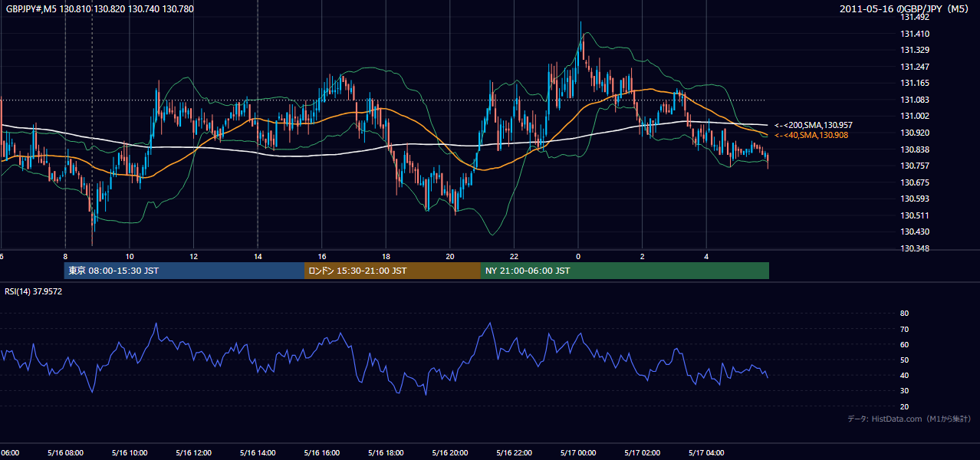Viewport: 980px width, 460px height.
Task: Click the date label 5/16 12:00
Action: tap(193, 453)
